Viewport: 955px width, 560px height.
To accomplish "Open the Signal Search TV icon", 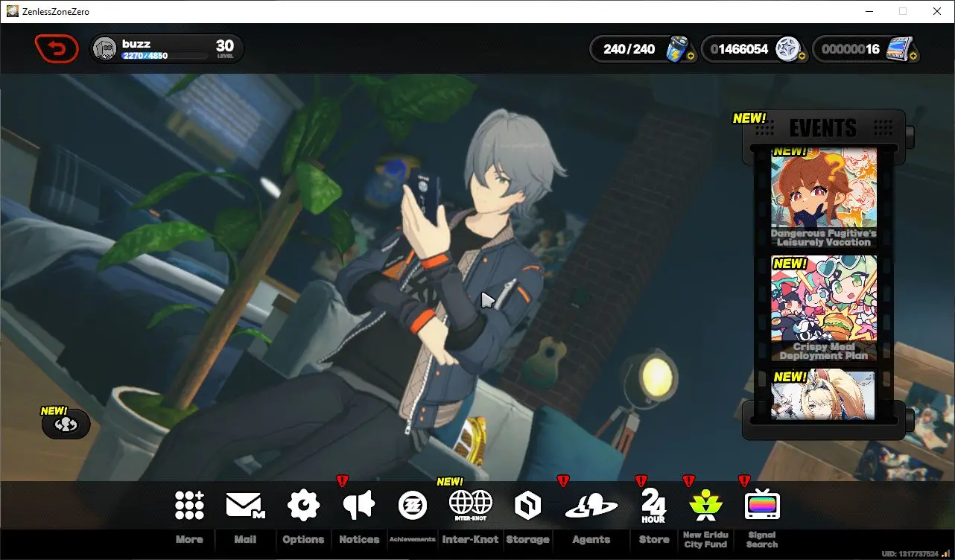I will [762, 506].
